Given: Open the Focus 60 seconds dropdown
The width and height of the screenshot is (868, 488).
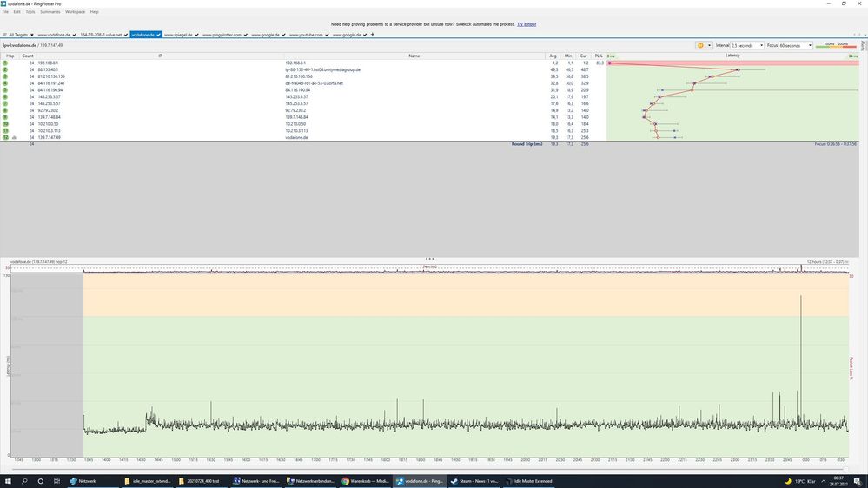Looking at the screenshot, I should 796,45.
